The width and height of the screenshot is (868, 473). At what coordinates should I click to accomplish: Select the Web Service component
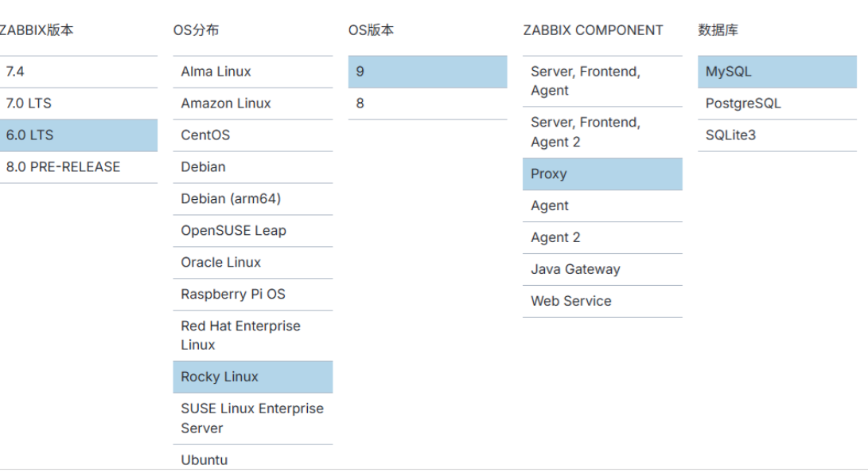(602, 301)
